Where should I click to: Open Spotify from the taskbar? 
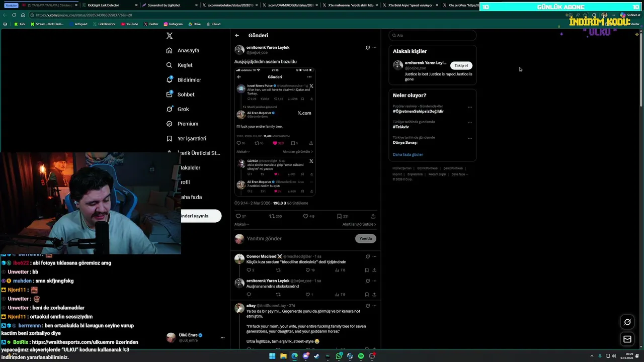[x=361, y=356]
